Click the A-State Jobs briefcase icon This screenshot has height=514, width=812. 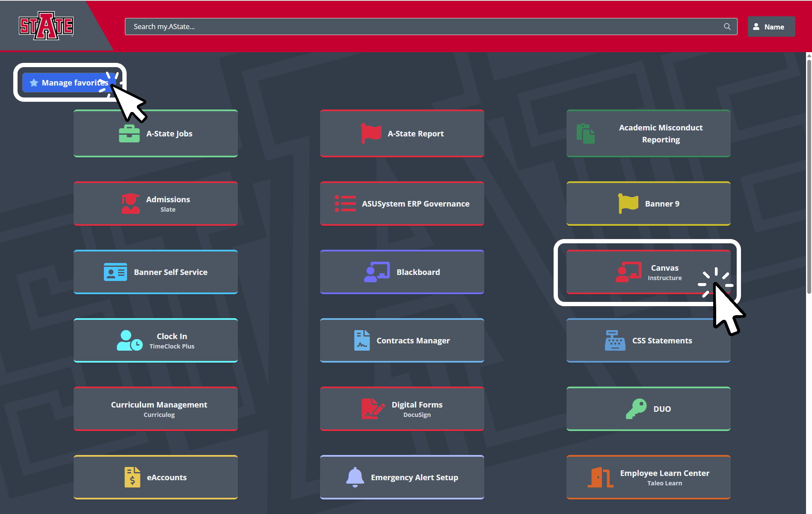(129, 133)
